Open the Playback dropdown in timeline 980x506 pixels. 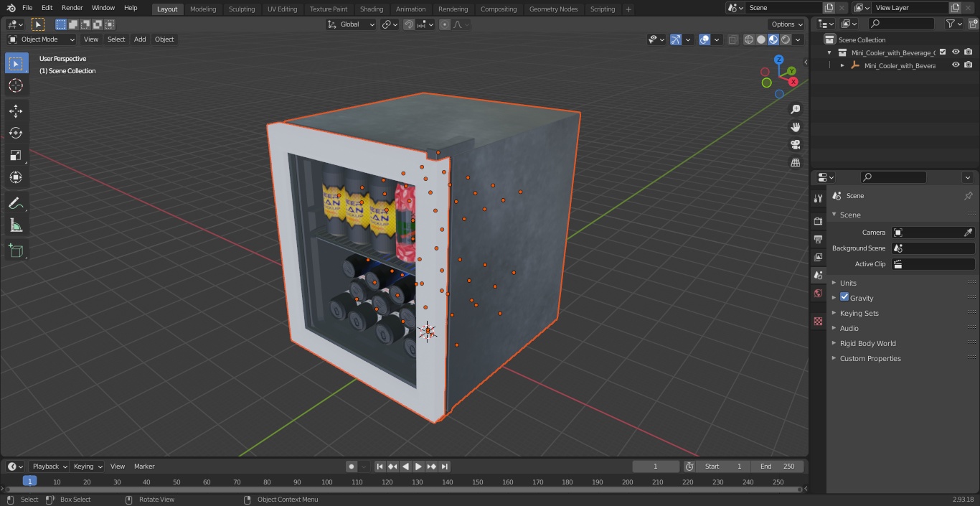point(49,467)
